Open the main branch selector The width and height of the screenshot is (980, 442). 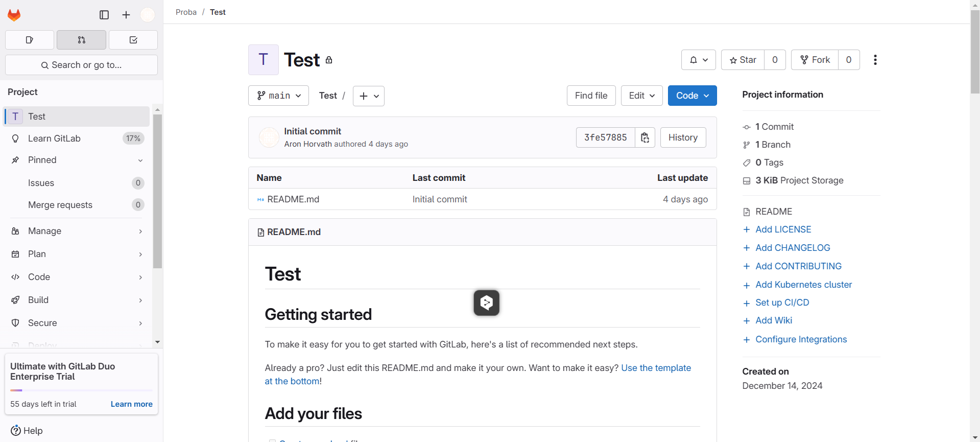pos(278,96)
